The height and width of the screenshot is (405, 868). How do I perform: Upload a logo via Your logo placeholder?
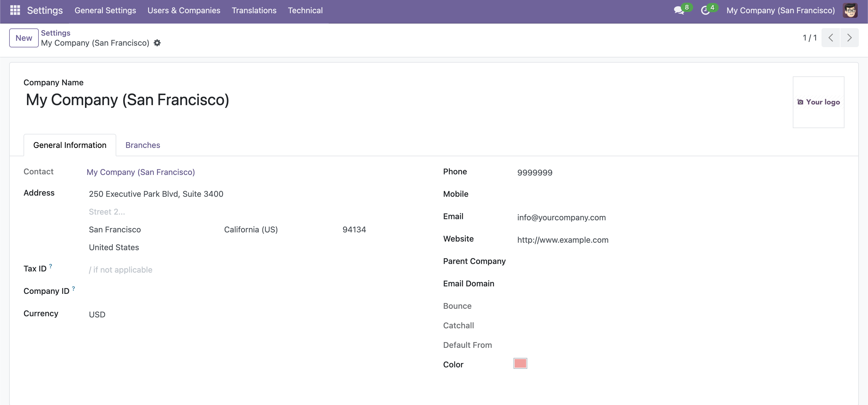(818, 102)
